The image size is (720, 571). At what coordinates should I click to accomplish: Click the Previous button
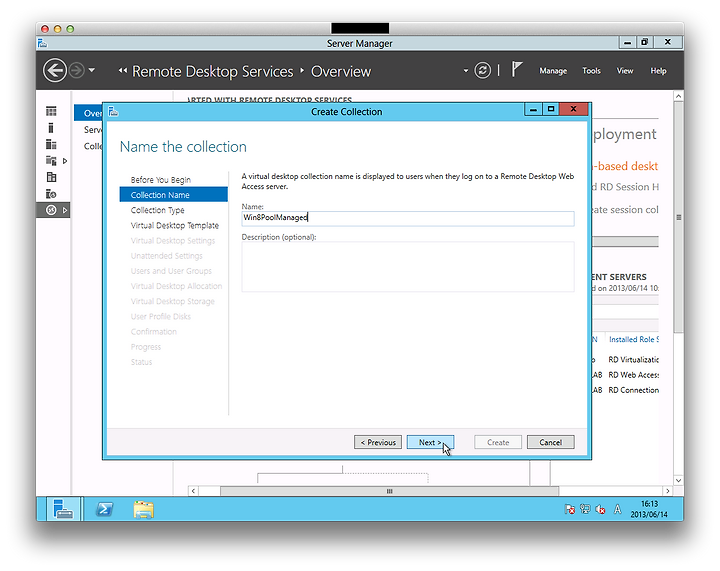(378, 442)
